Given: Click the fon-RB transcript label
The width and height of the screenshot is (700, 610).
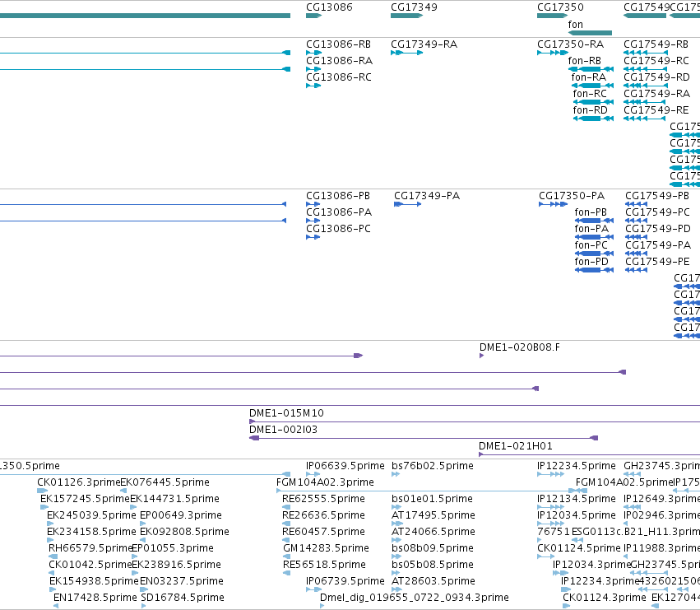Looking at the screenshot, I should point(584,61).
